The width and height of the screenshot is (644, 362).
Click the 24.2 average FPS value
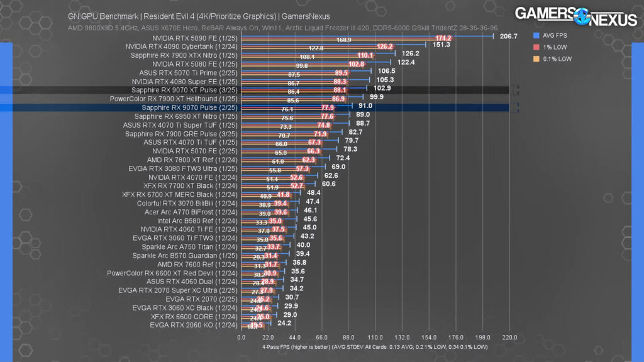(x=284, y=324)
